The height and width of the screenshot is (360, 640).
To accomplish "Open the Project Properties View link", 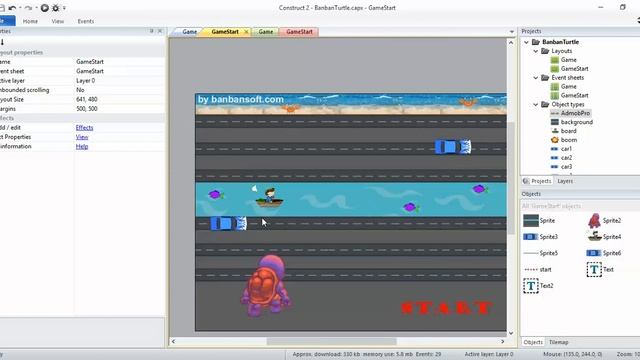I will 82,137.
